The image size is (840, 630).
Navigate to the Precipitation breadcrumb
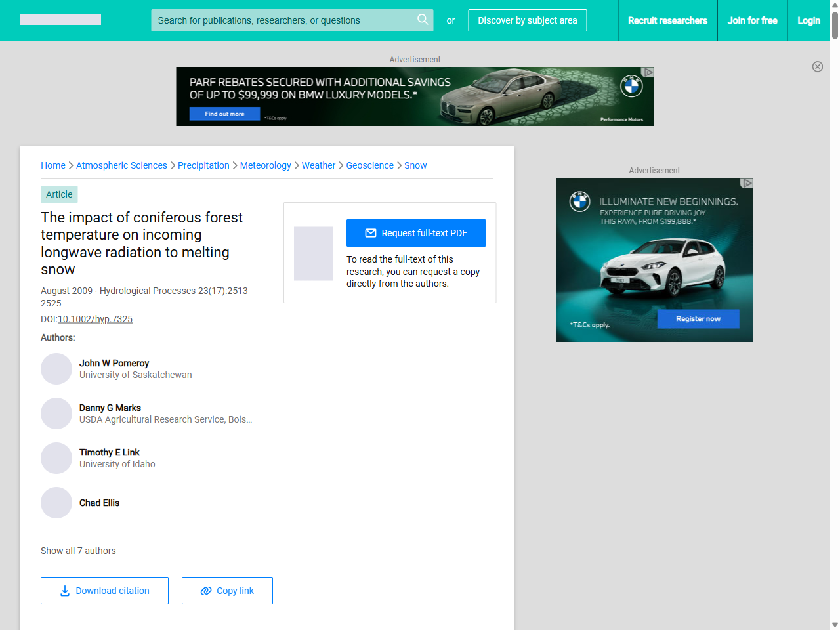[203, 165]
